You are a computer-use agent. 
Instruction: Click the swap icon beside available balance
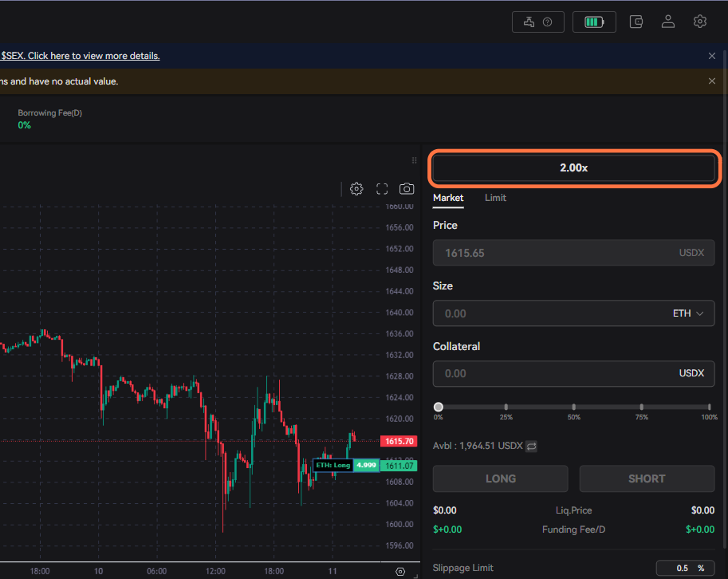(532, 446)
